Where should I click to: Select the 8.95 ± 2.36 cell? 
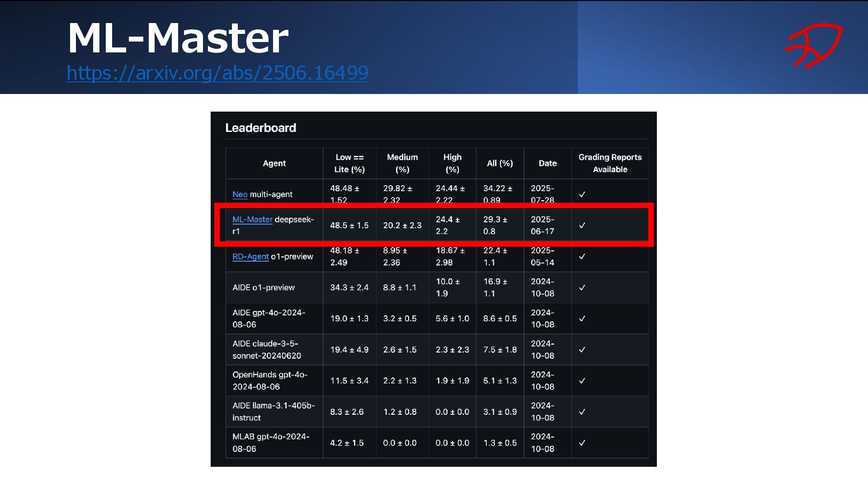coord(402,256)
